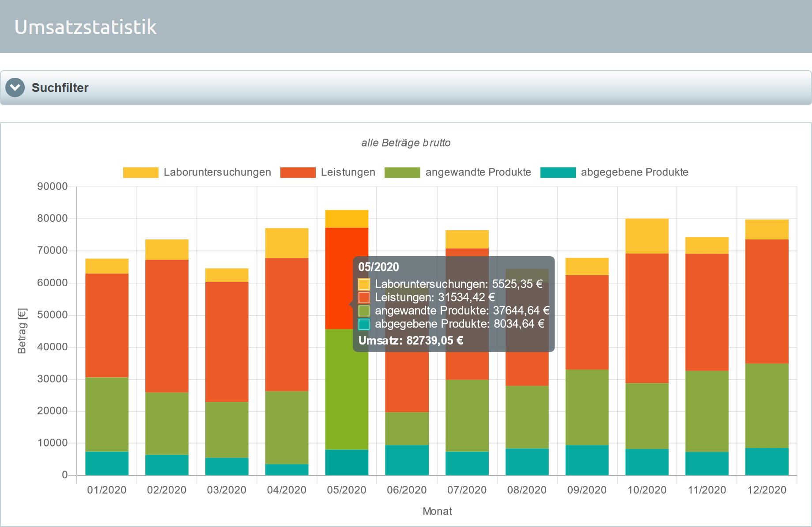812x527 pixels.
Task: Click the Laboruntersuchungen legend label
Action: tap(217, 172)
